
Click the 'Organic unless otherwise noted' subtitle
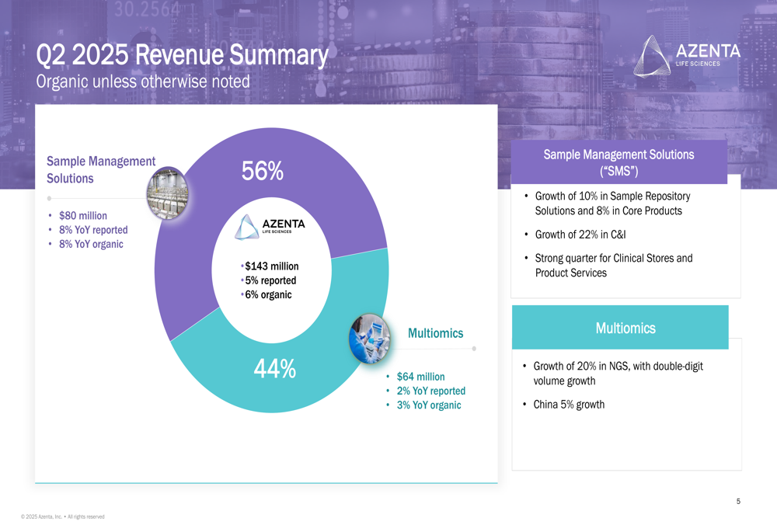pos(143,82)
